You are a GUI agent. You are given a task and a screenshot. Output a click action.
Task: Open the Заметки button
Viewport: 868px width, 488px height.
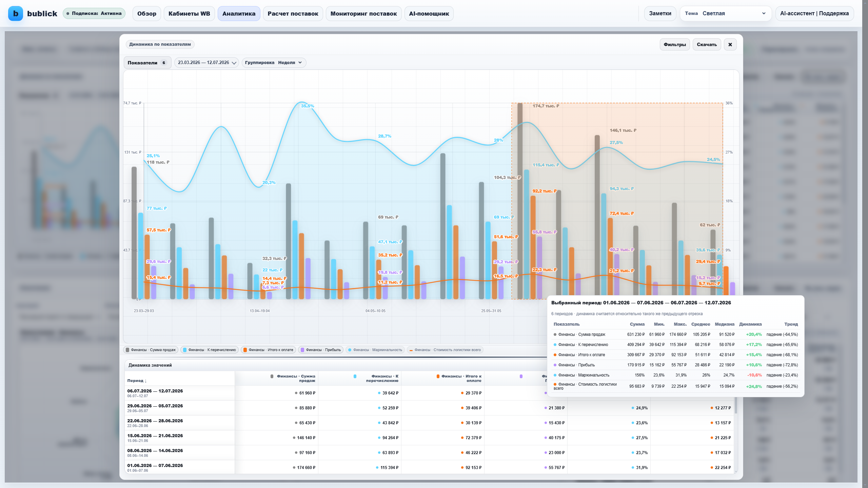(x=660, y=14)
